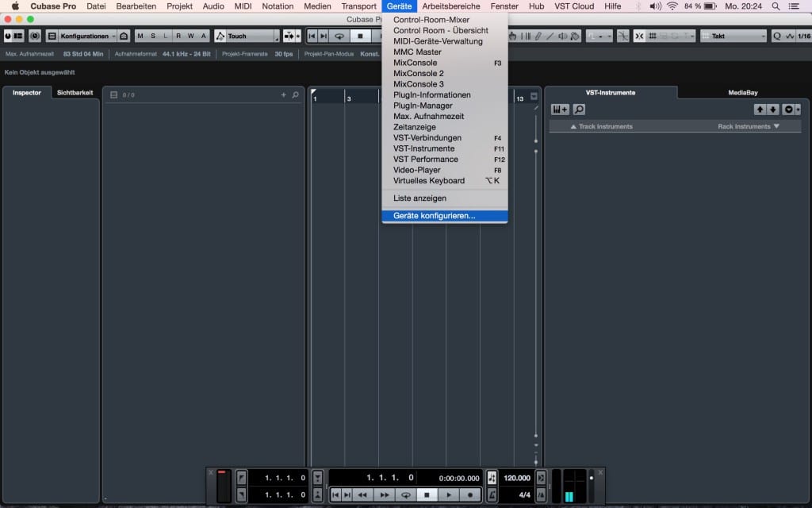Select the Draw pencil tool
Image resolution: width=812 pixels, height=508 pixels.
coord(538,37)
